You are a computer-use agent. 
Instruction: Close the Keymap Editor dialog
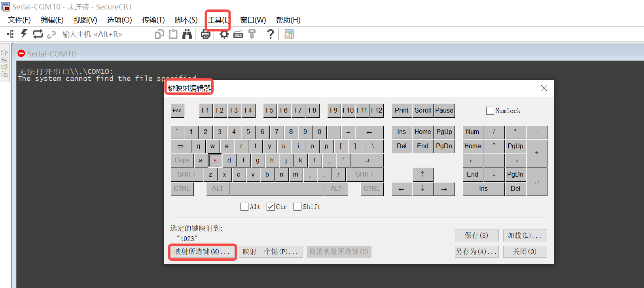(x=544, y=88)
